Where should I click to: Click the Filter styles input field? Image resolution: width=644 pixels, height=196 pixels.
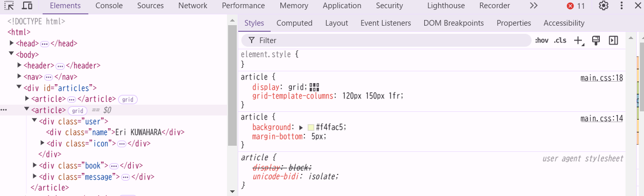coord(386,41)
